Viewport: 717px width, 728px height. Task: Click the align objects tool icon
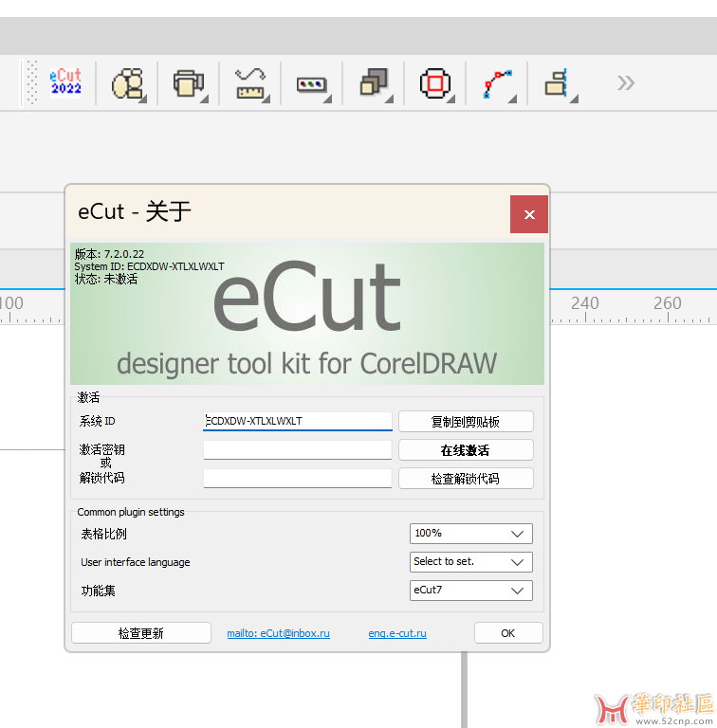[x=560, y=84]
